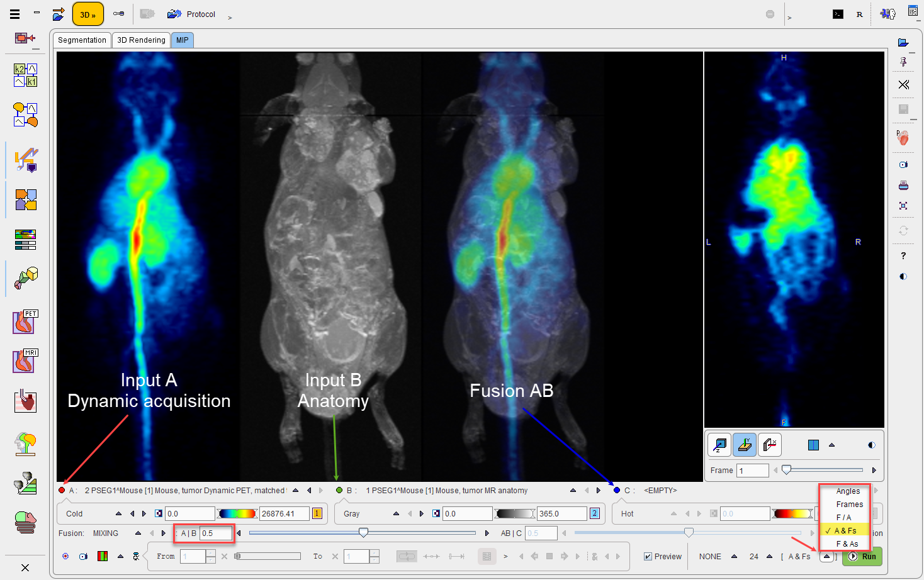Open the Protocol button

point(192,14)
